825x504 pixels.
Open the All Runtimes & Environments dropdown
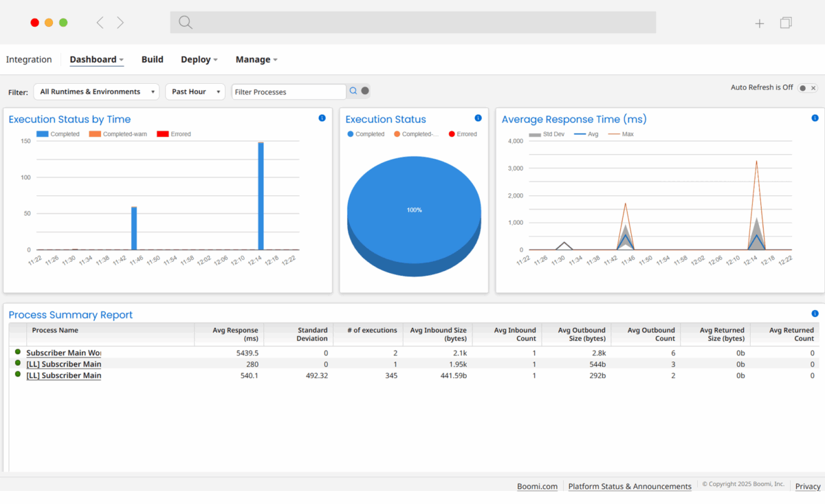tap(96, 91)
